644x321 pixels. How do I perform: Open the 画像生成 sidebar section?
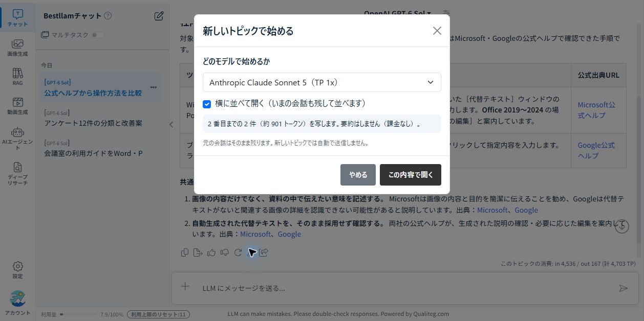click(x=17, y=48)
